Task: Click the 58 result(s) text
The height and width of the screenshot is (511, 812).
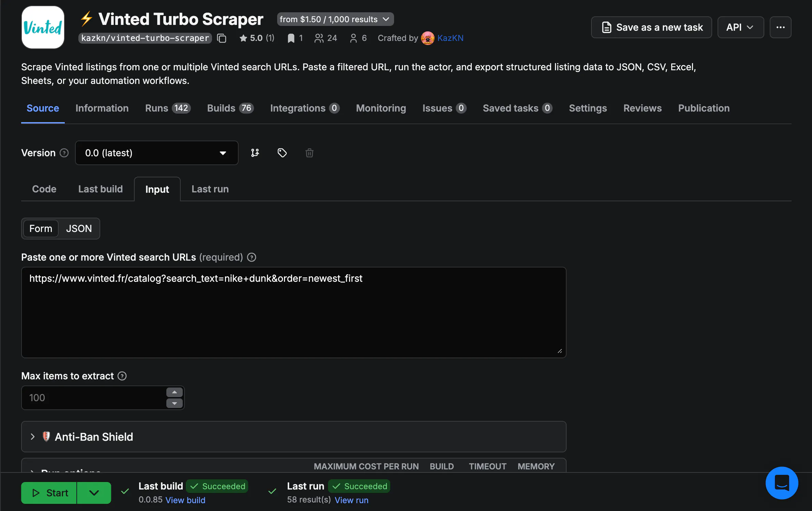Action: pyautogui.click(x=309, y=500)
